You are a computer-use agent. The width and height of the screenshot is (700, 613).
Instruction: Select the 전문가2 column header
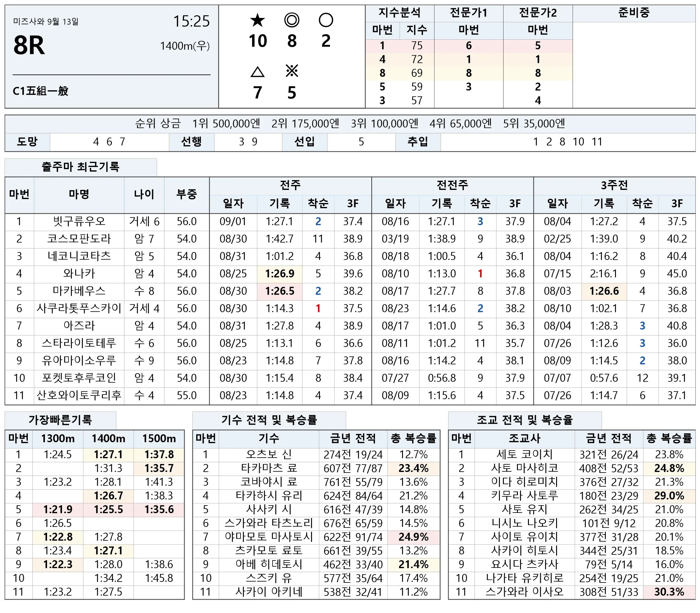coord(538,13)
